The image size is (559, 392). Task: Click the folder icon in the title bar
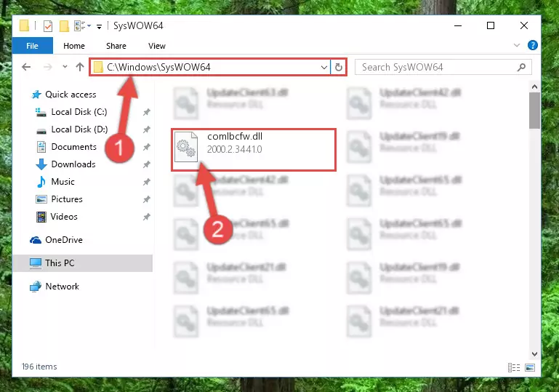(24, 25)
